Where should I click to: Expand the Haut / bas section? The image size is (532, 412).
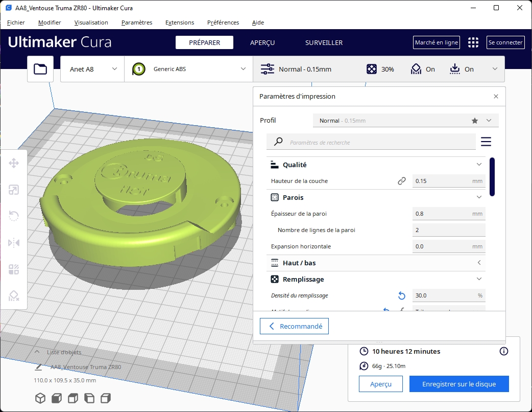(x=479, y=263)
